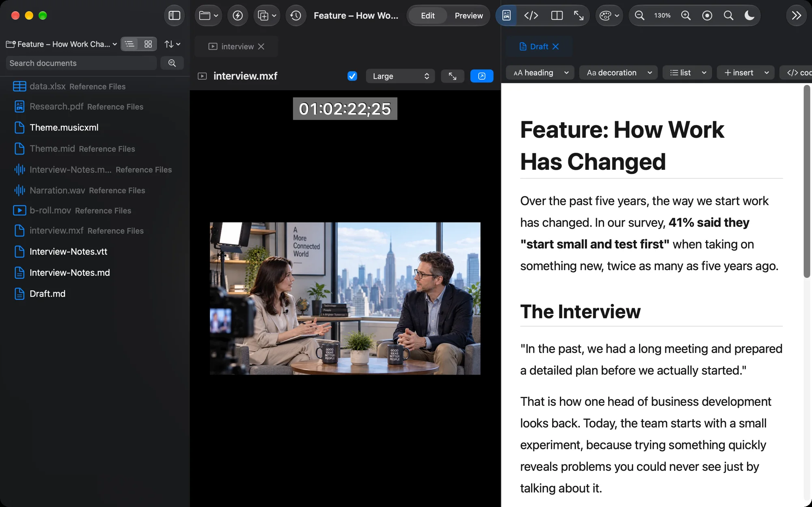Viewport: 812px width, 507px height.
Task: Zoom out with the minus magnifier
Action: pos(639,15)
